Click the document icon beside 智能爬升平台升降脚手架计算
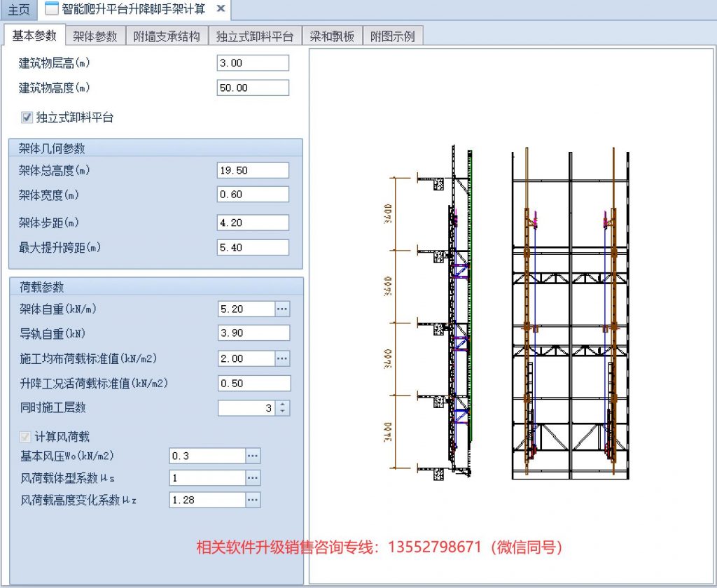 (x=52, y=8)
